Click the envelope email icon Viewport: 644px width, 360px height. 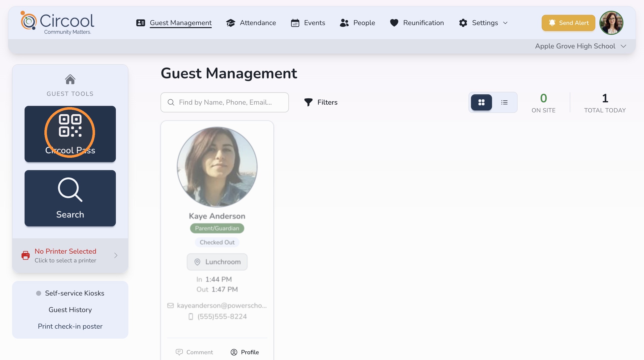click(171, 306)
